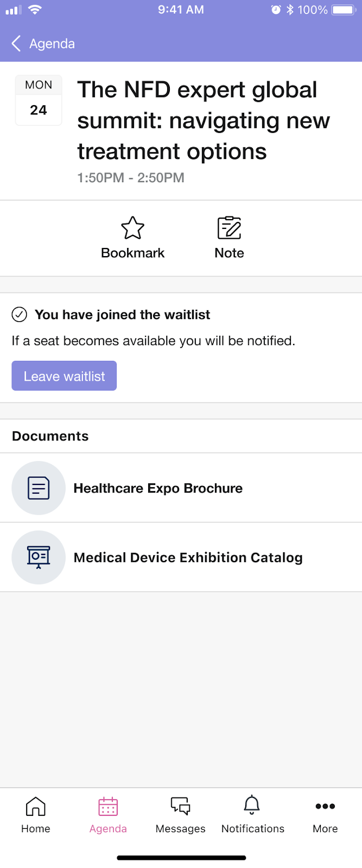Go back via the Agenda chevron
Screen dimensions: 362x868
click(x=16, y=43)
